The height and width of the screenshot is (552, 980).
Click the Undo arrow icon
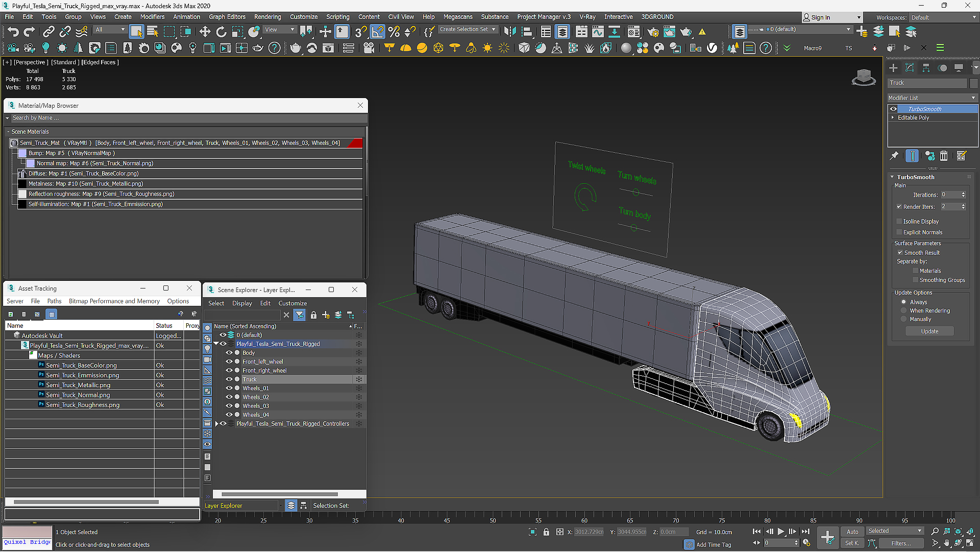pyautogui.click(x=13, y=32)
